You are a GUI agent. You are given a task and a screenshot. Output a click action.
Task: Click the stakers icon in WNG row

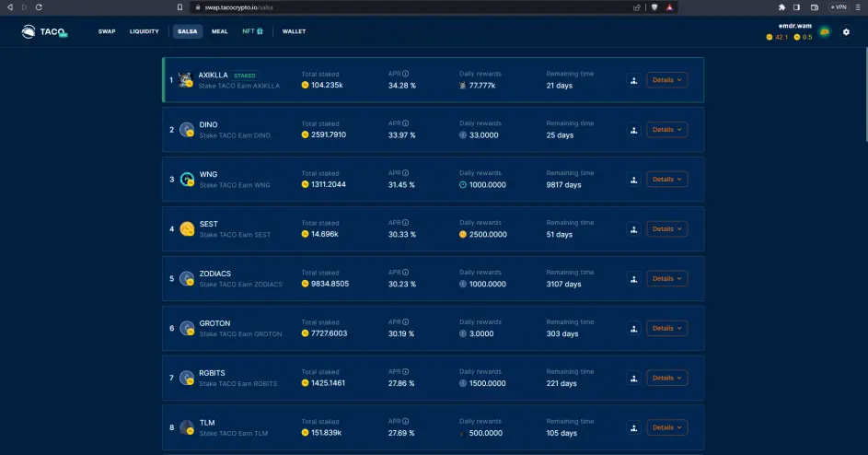click(634, 180)
